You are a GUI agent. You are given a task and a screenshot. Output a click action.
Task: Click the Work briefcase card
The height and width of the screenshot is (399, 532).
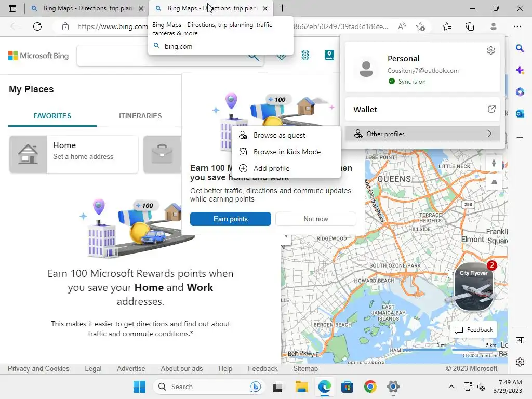[162, 154]
